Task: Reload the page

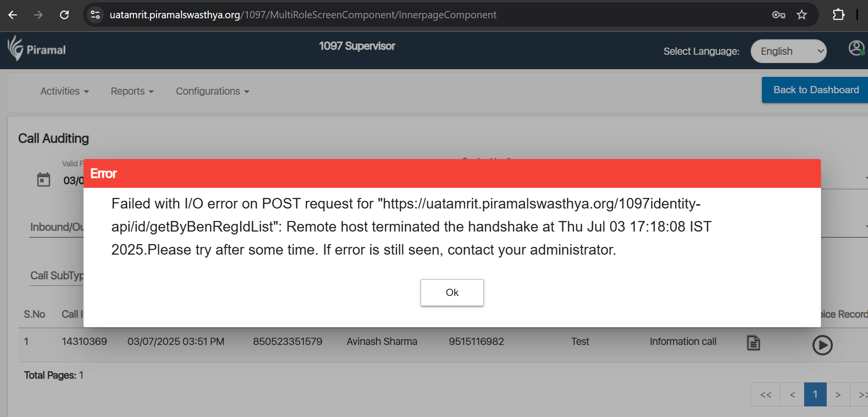Action: point(64,15)
